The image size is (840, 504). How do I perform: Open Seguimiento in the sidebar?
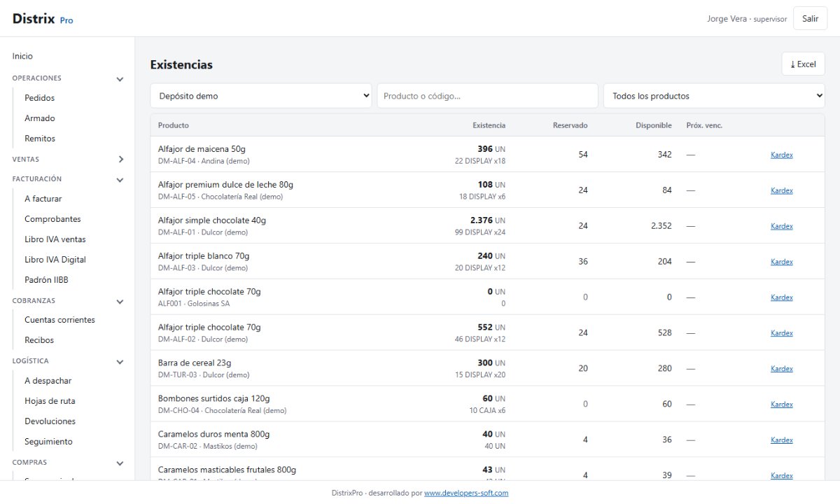click(48, 442)
